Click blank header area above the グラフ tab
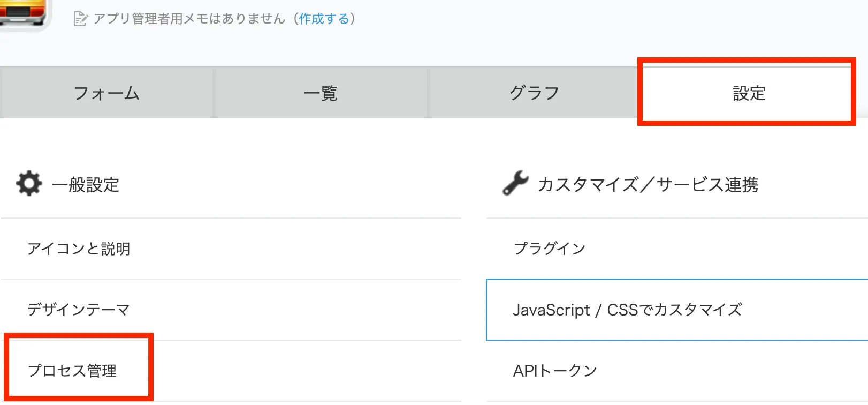Screen dimensions: 868x405 pyautogui.click(x=534, y=46)
